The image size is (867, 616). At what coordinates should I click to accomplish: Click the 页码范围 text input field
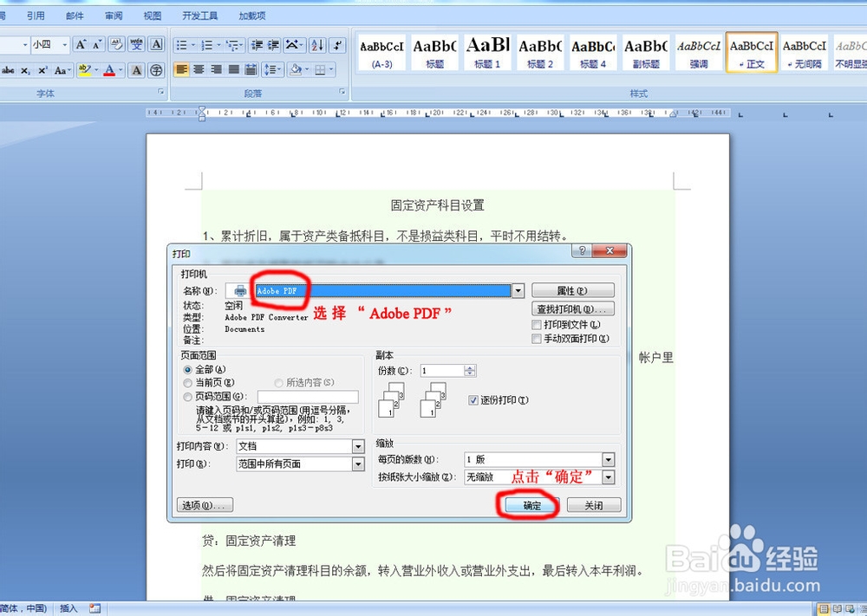[308, 397]
